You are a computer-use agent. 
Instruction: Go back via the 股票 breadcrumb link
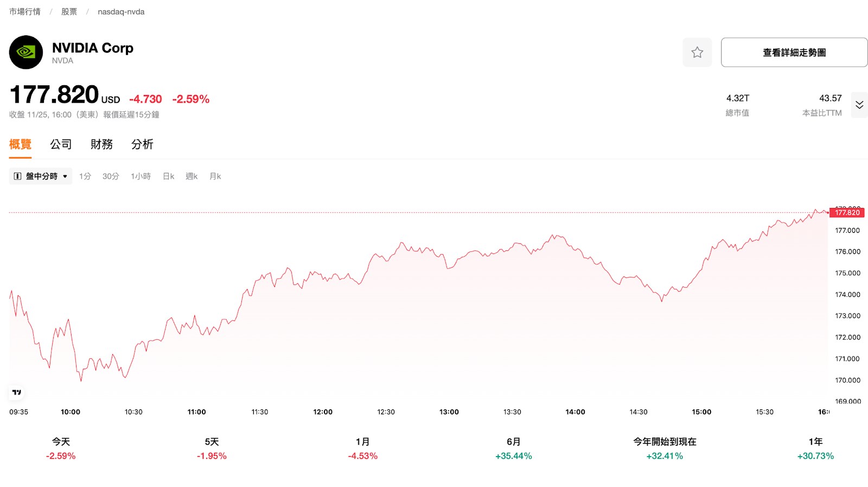[x=69, y=11]
